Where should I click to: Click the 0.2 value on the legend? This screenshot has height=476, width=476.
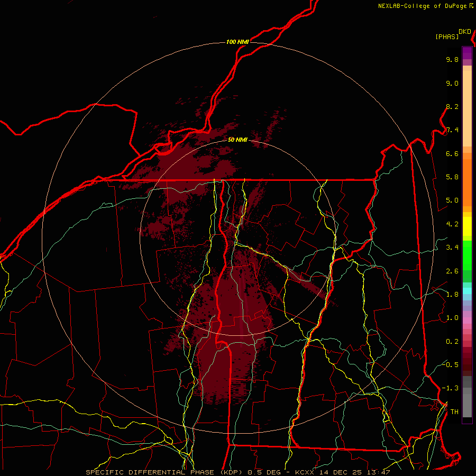point(452,342)
